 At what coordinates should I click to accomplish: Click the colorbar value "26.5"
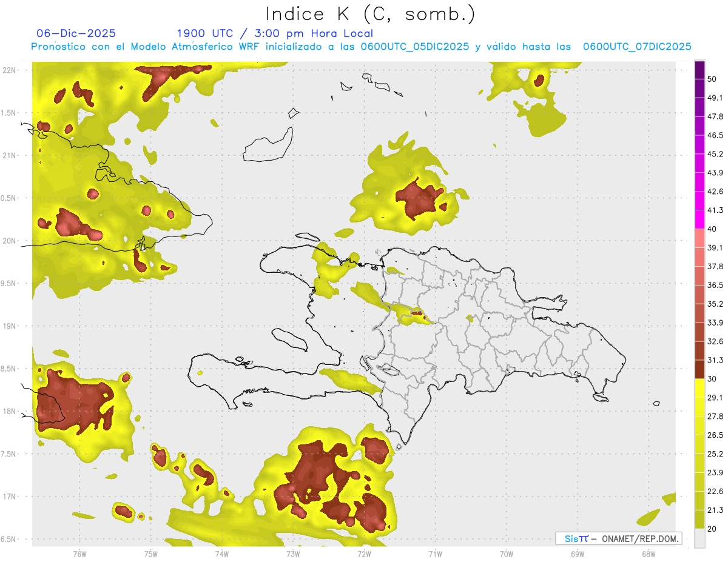click(x=716, y=435)
